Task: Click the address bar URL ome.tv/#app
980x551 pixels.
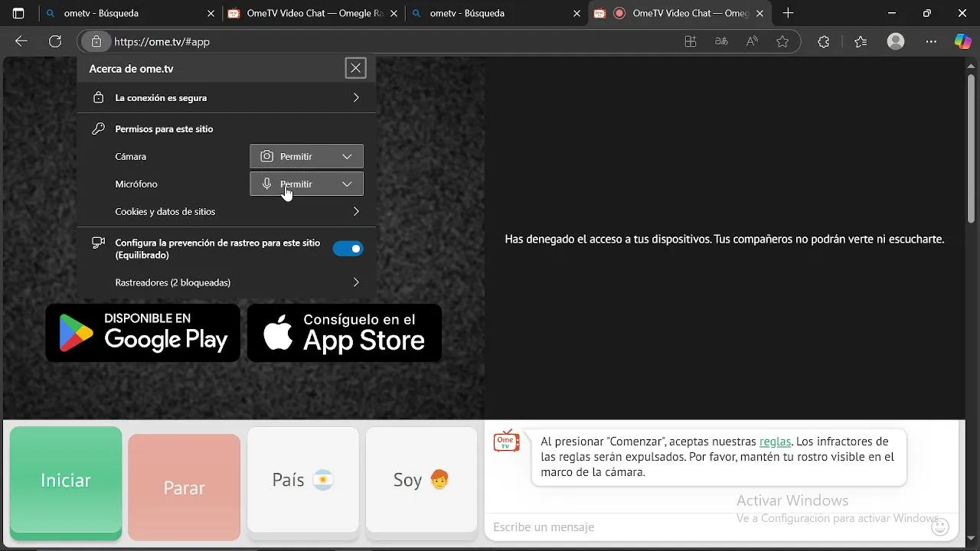Action: click(x=162, y=42)
